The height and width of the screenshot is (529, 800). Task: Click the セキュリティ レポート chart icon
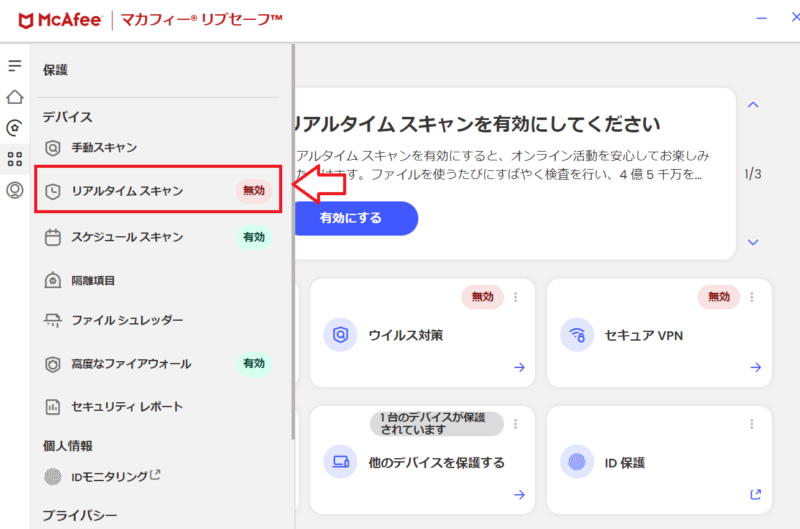[x=53, y=407]
